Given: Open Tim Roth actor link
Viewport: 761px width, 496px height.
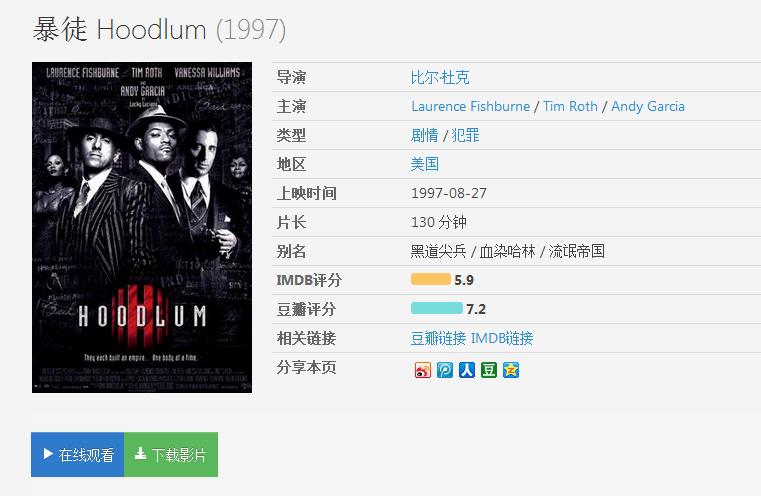Looking at the screenshot, I should tap(570, 106).
